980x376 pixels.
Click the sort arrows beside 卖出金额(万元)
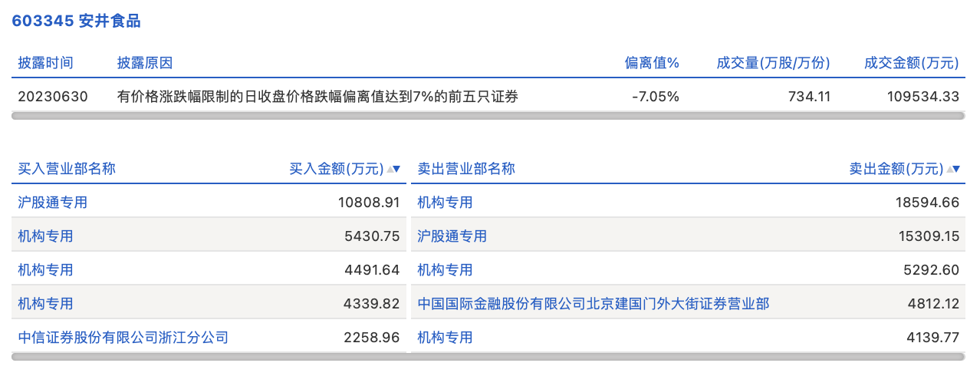[953, 169]
